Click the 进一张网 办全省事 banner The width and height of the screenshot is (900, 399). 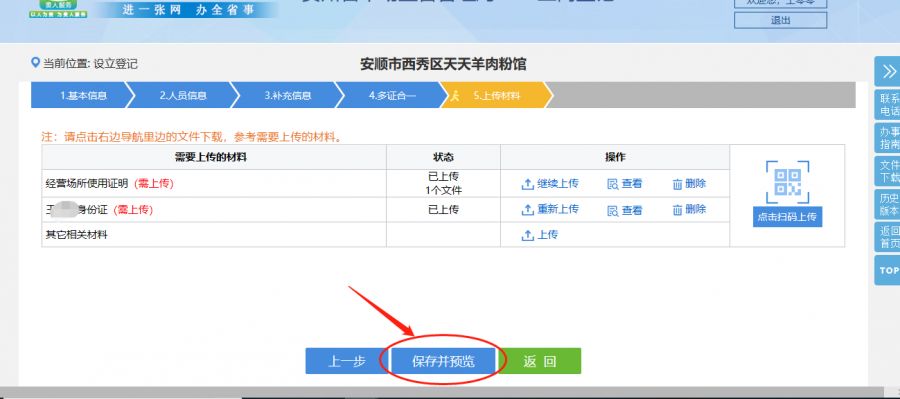tap(188, 9)
